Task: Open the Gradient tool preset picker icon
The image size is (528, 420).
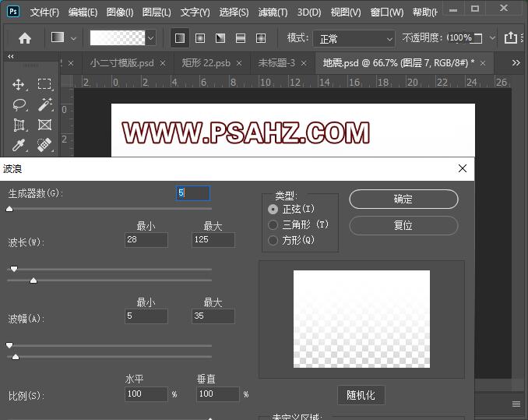Action: click(x=58, y=37)
